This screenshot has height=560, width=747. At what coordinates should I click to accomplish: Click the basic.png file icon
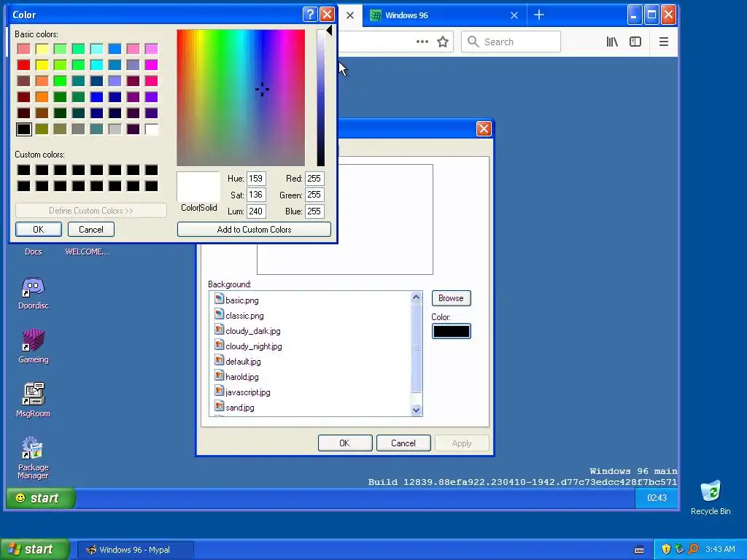coord(219,299)
